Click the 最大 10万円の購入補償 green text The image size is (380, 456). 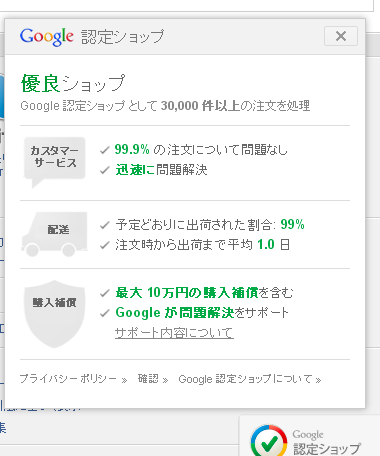click(187, 293)
